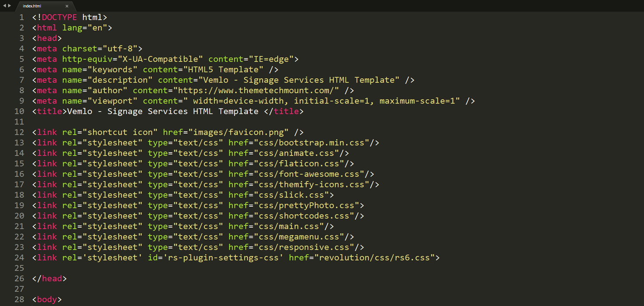Click the title text Vemlo on line 10
Viewport: 644px width, 306px height.
point(80,111)
